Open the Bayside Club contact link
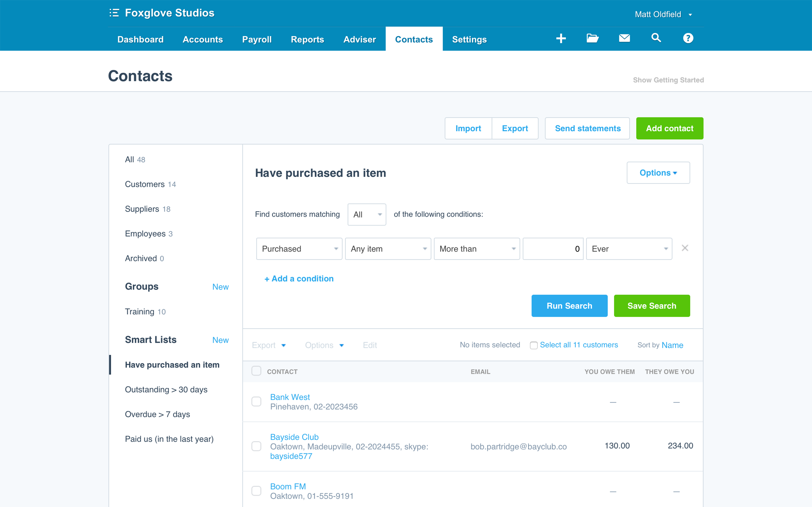Viewport: 812px width, 507px height. (x=294, y=437)
